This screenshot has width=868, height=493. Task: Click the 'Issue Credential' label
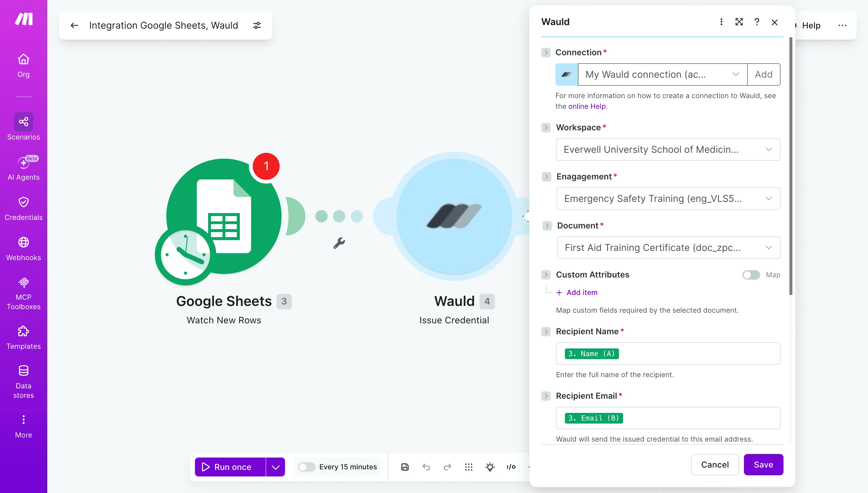click(454, 320)
